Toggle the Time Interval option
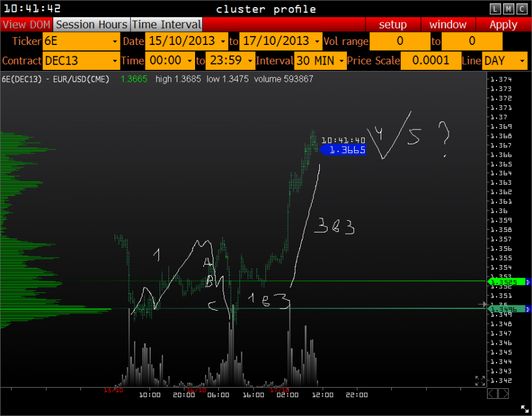 point(166,25)
